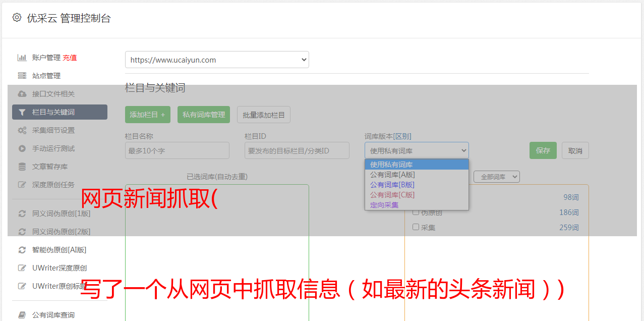Focus the 栏目名称 input field
The width and height of the screenshot is (644, 321).
pos(177,150)
